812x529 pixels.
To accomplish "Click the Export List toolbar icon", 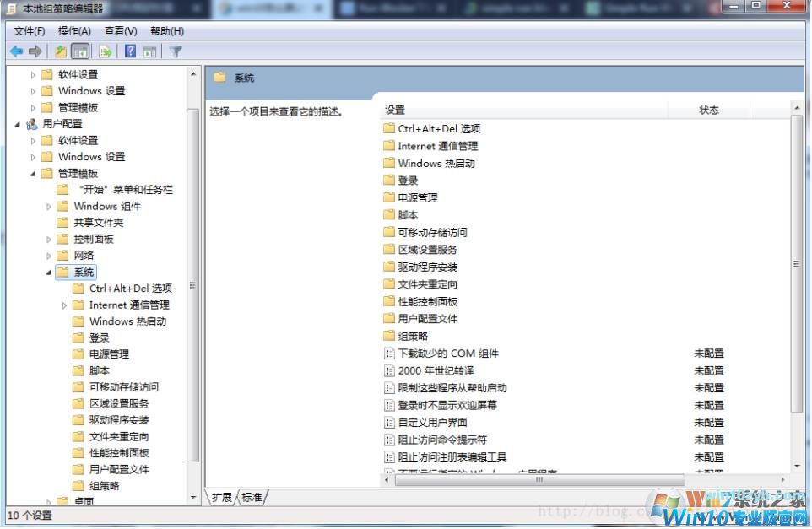I will coord(106,51).
